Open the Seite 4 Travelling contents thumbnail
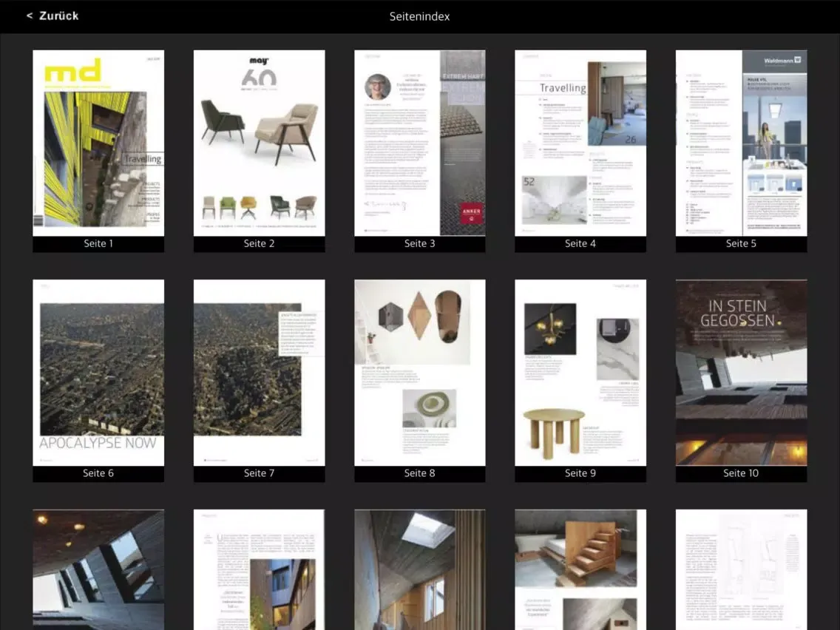The width and height of the screenshot is (840, 630). [x=580, y=143]
